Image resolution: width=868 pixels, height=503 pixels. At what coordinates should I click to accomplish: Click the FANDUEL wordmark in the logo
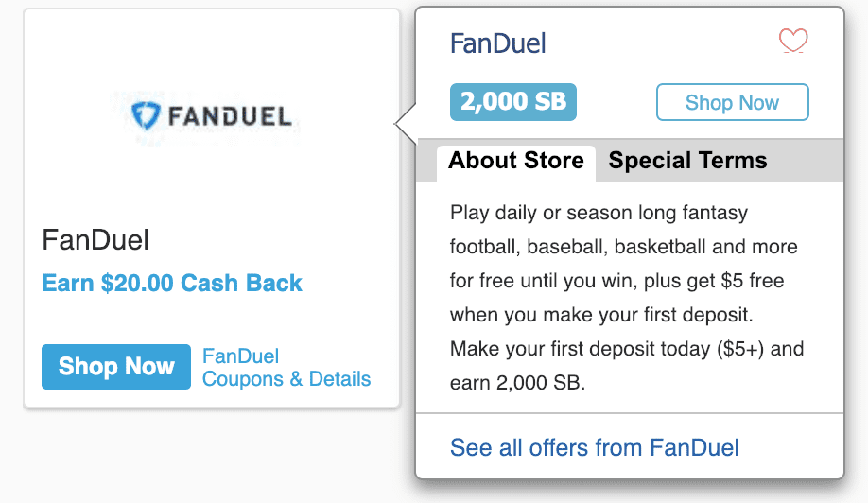[x=230, y=117]
